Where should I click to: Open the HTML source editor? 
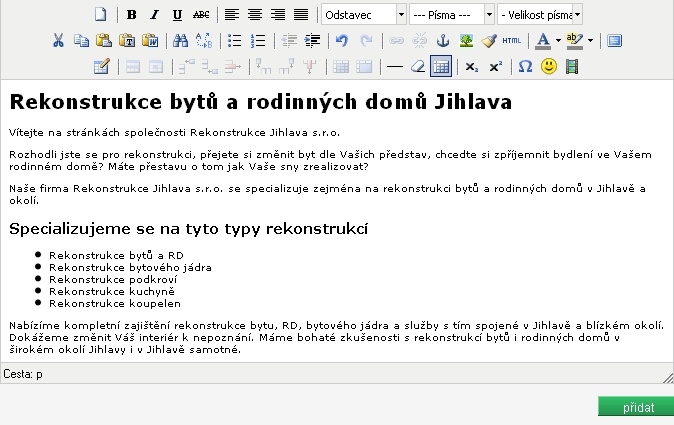point(512,41)
